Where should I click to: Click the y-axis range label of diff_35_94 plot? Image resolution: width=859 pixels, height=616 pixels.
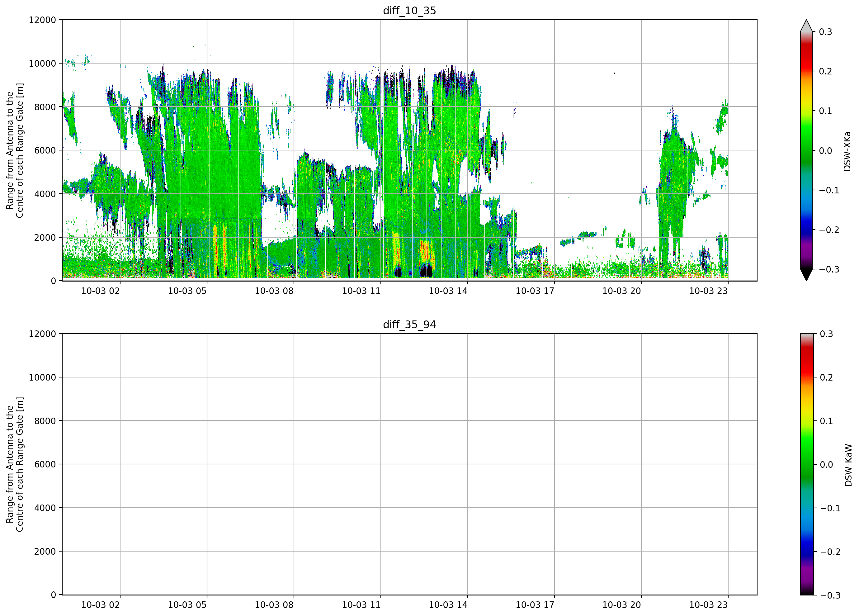(x=15, y=464)
